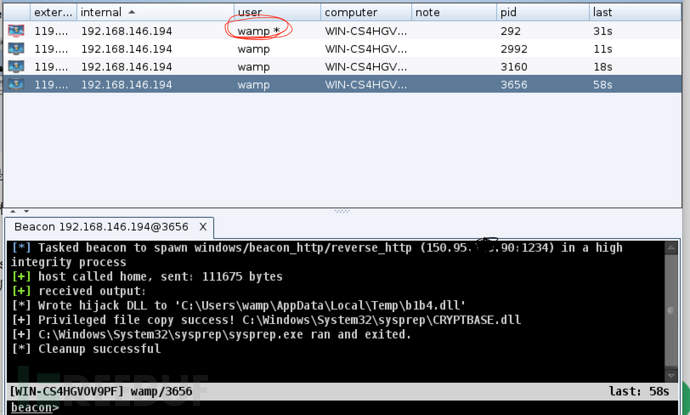Click the 'received output:' console line

[78, 291]
